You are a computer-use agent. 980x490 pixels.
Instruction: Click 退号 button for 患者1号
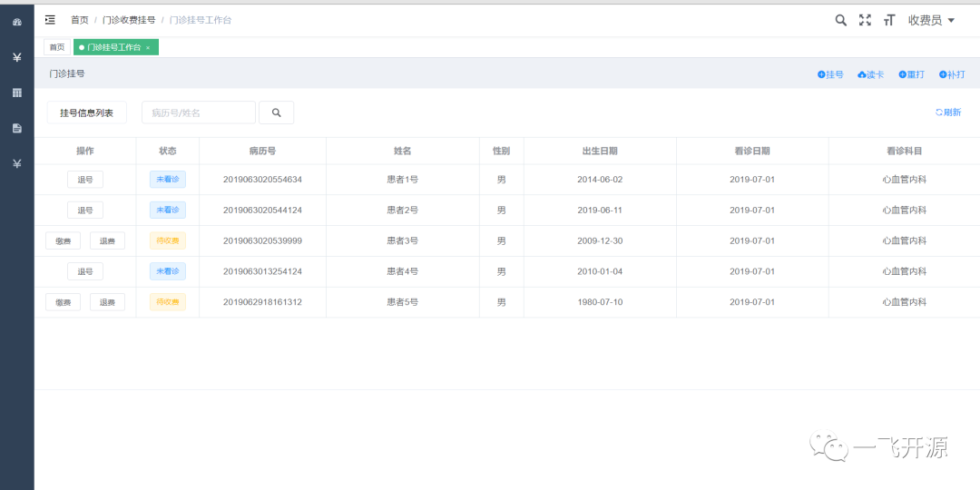[85, 180]
